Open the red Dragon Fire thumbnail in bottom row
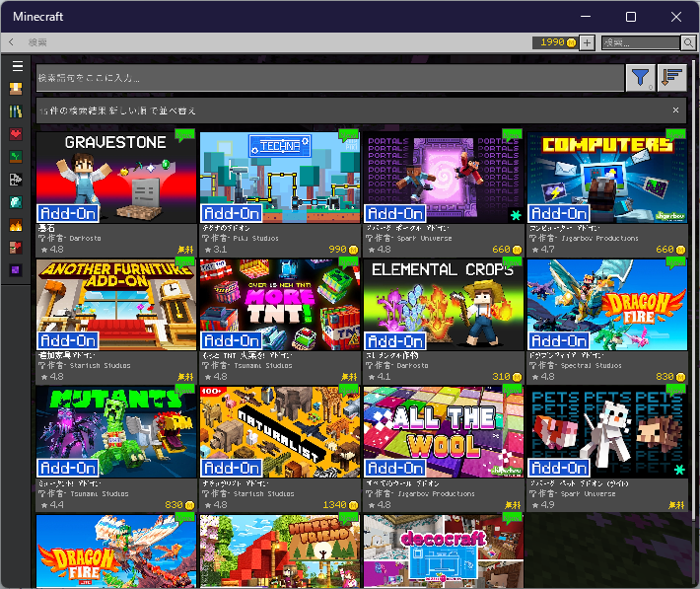 [116, 551]
